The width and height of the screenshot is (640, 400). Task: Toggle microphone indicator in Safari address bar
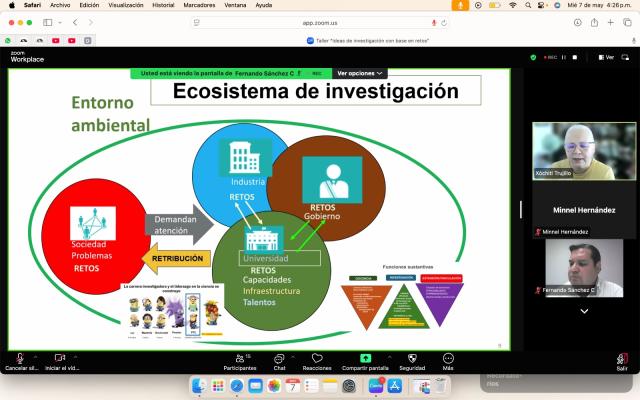[434, 22]
